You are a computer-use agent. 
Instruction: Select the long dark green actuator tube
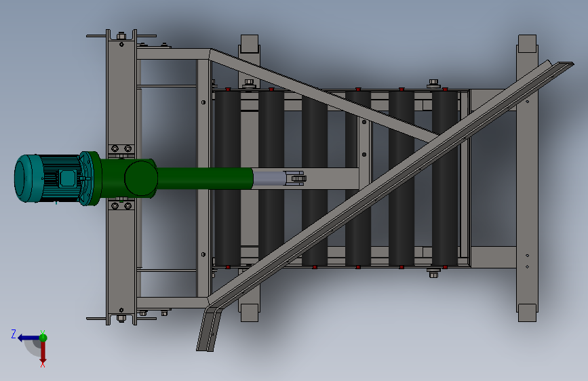pyautogui.click(x=205, y=178)
